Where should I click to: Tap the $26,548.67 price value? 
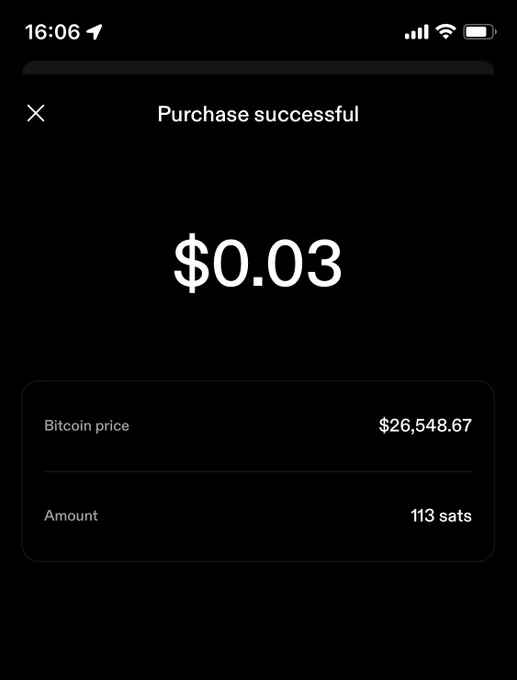[x=425, y=425]
